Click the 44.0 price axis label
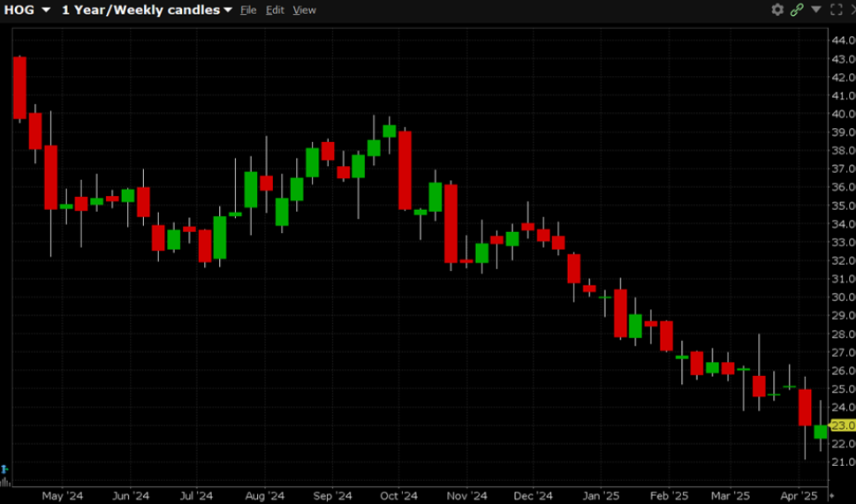The width and height of the screenshot is (856, 504). (x=844, y=40)
